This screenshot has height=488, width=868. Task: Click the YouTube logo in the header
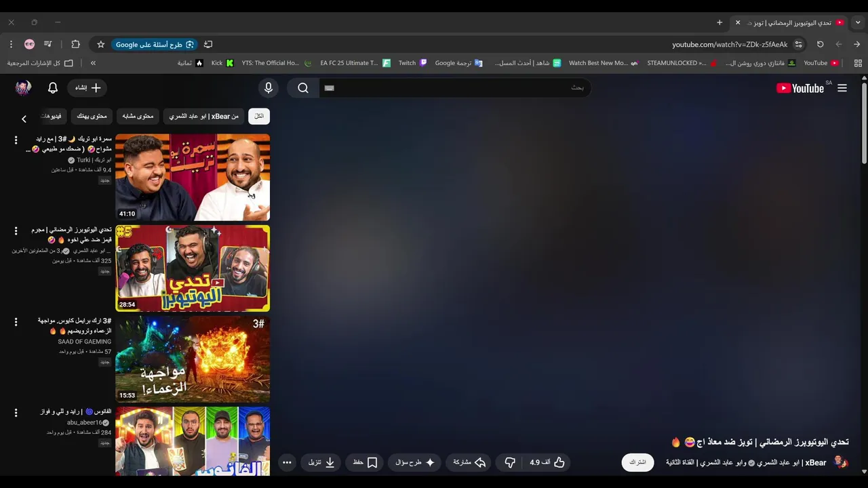[x=800, y=88]
